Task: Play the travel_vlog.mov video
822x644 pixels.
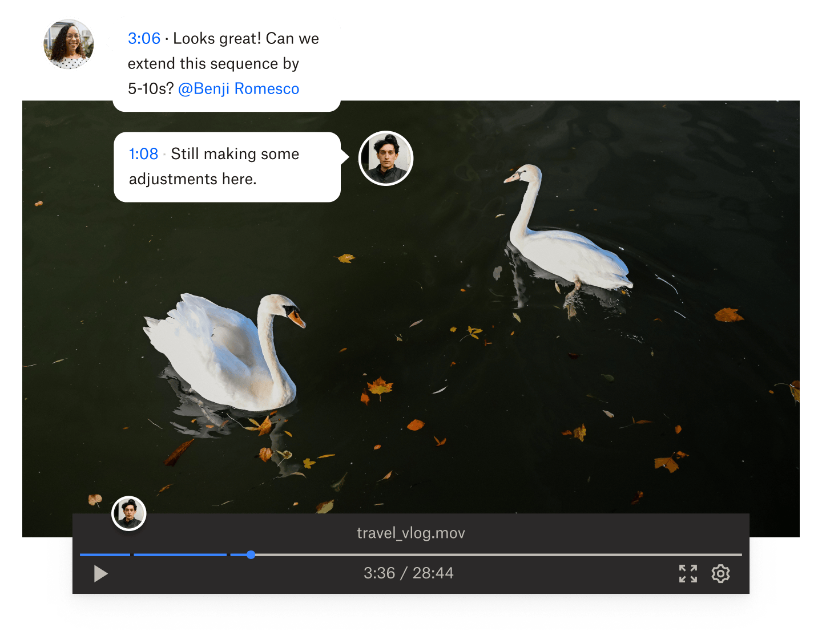Action: (100, 573)
